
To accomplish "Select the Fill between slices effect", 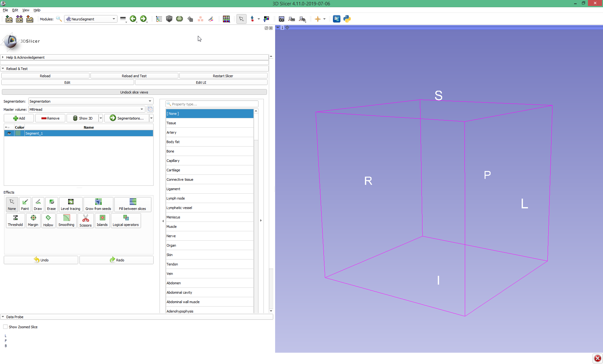I will coord(133,204).
